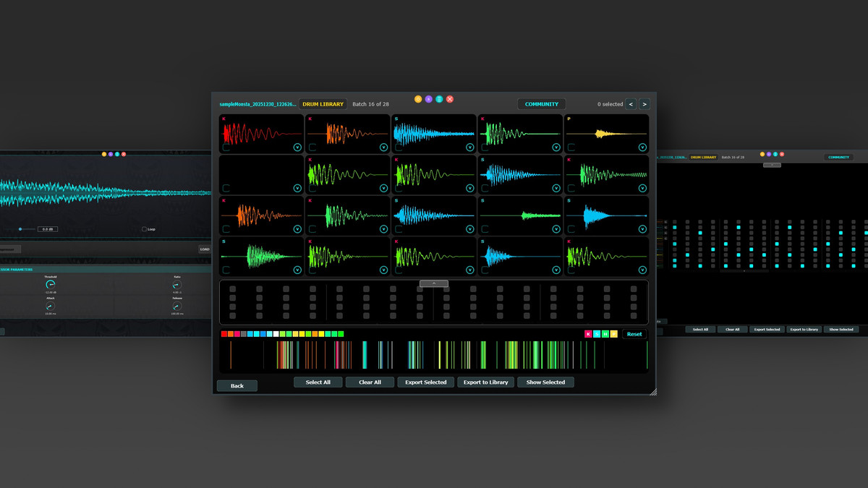This screenshot has height=488, width=868.
Task: Click the red K waveform thumbnail
Action: point(262,134)
